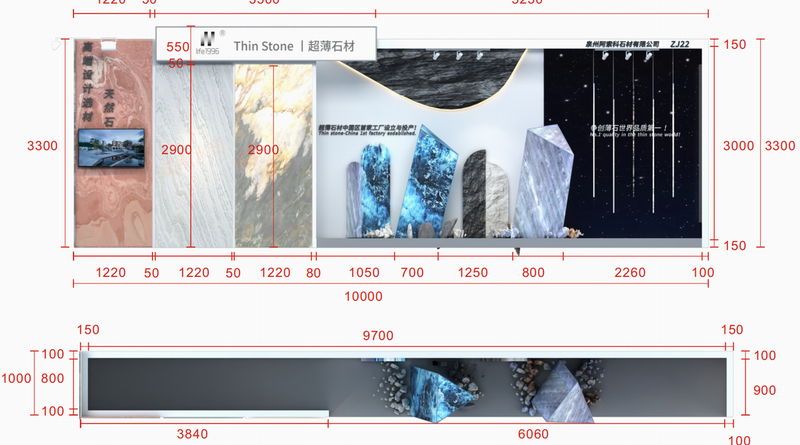Screen dimensions: 800x445
Task: Click the "6060" plan dimension
Action: (x=533, y=434)
